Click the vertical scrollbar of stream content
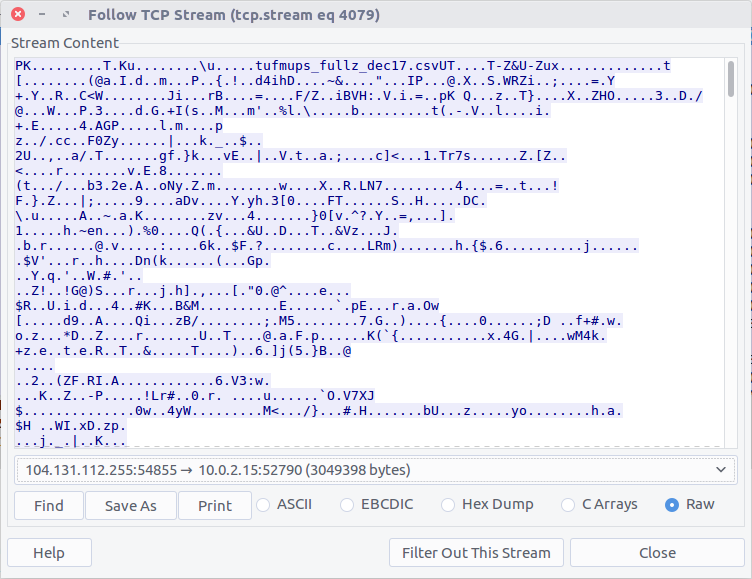This screenshot has height=579, width=752. (731, 250)
